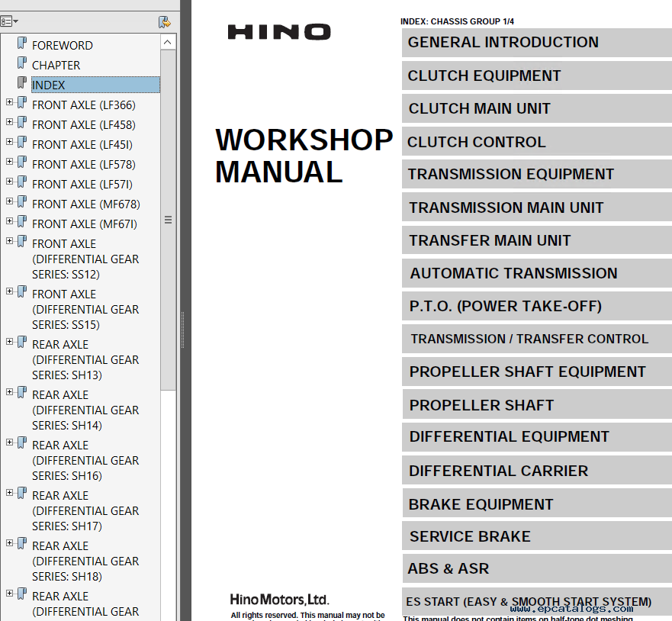672x621 pixels.
Task: Open the FOREWORD bookmark
Action: 62,46
